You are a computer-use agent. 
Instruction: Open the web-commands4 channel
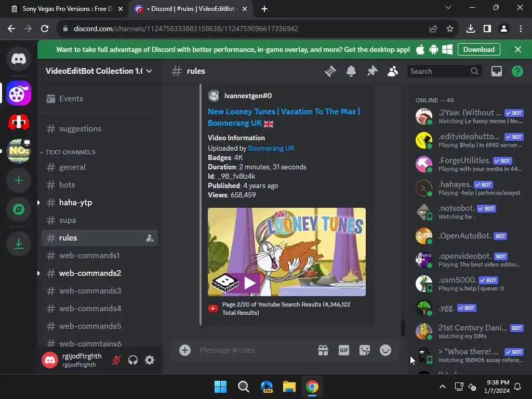coord(99,309)
